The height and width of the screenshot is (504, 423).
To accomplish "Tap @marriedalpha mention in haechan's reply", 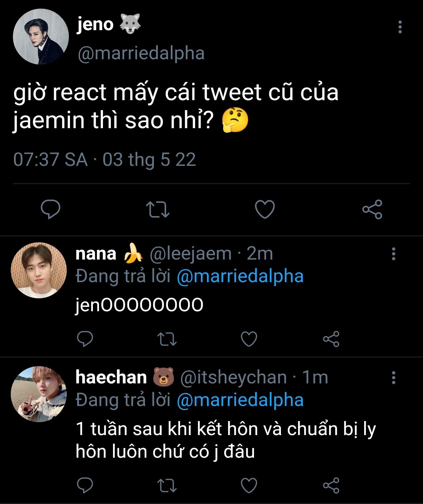I will coord(240,400).
